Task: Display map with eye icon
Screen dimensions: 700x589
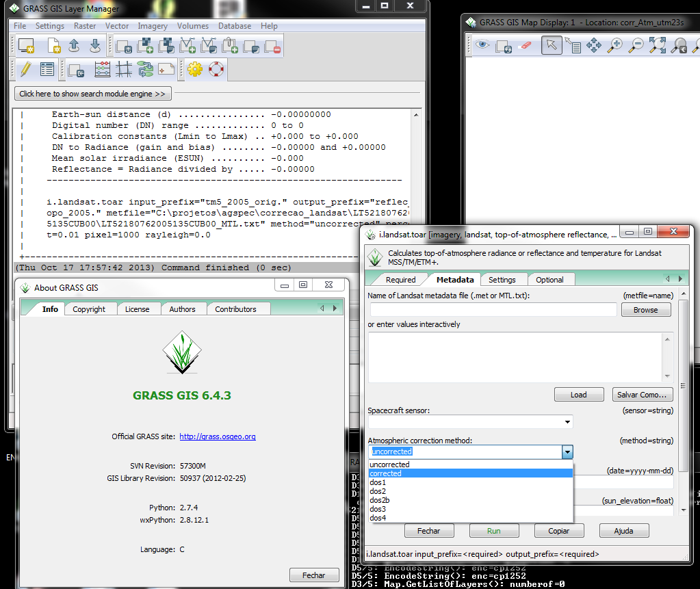Action: point(482,45)
